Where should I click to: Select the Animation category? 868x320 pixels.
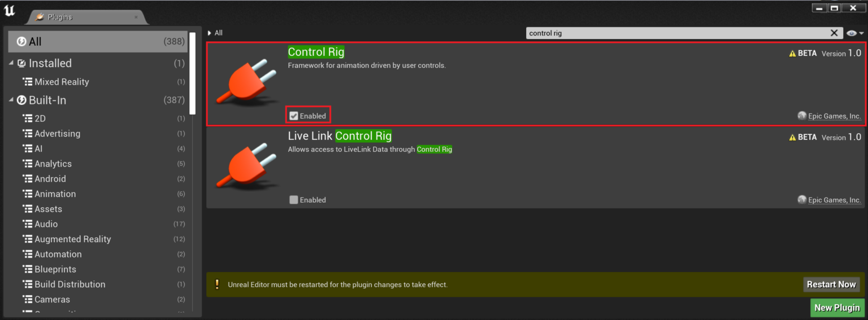55,194
